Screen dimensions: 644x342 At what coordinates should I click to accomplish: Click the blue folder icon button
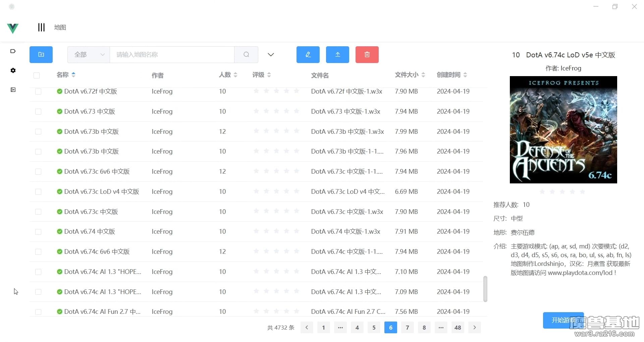41,55
